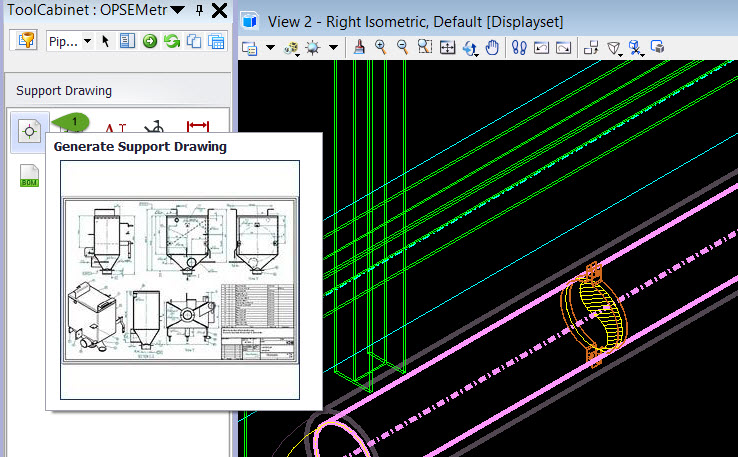Select the orange pipe clamp in View 2
Viewport: 738px width, 457px height.
click(x=594, y=313)
